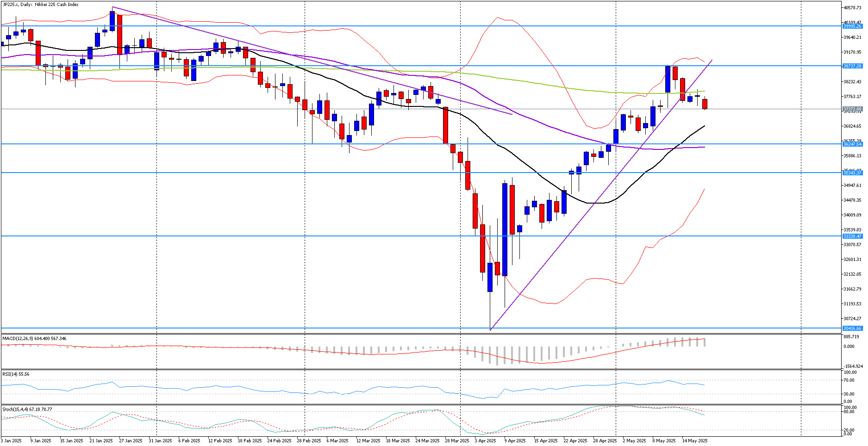Click the 39995.26 horizontal line price label
Screen dimensions: 868x446
click(852, 26)
